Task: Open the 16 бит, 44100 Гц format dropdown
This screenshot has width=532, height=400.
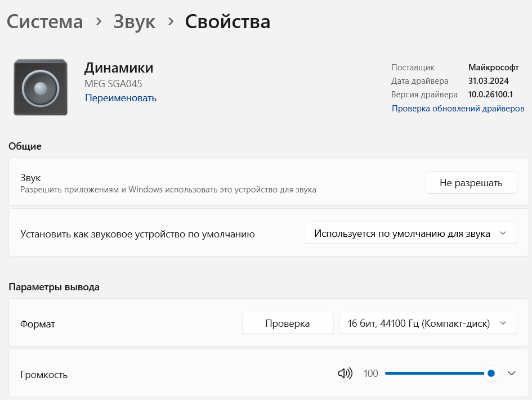Action: (x=428, y=323)
